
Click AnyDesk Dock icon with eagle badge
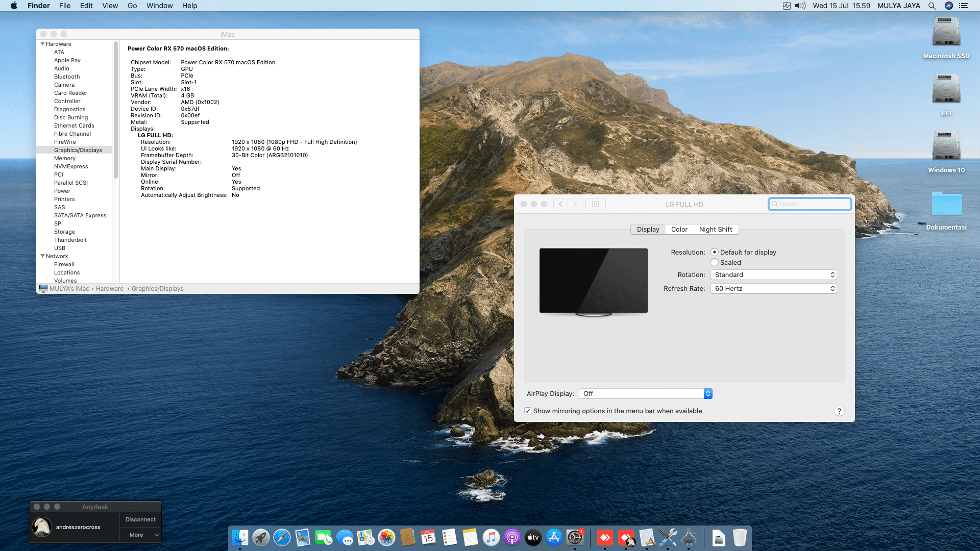click(x=626, y=537)
